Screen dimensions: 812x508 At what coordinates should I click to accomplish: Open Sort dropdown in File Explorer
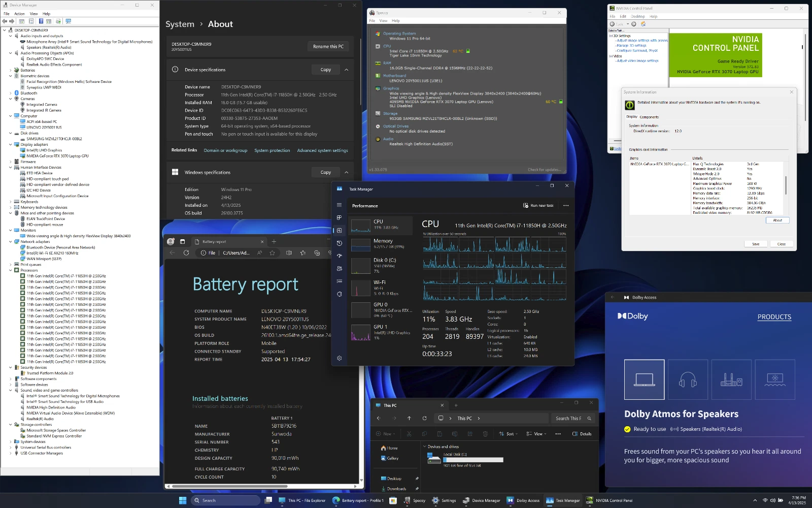[508, 434]
